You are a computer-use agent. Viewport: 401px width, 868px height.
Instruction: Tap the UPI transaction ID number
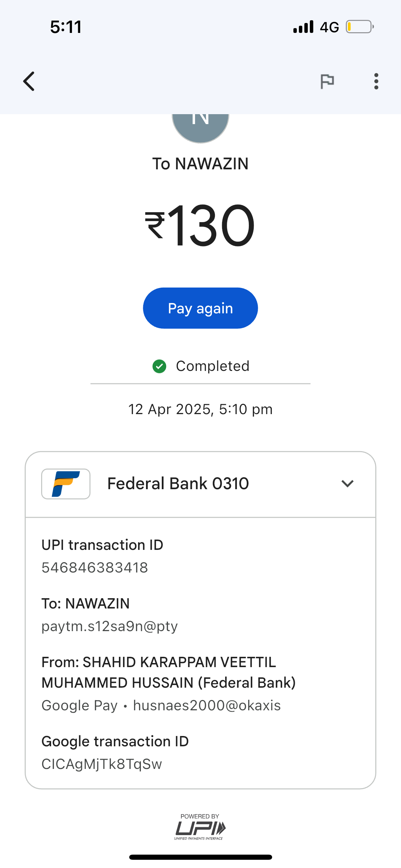click(x=95, y=568)
